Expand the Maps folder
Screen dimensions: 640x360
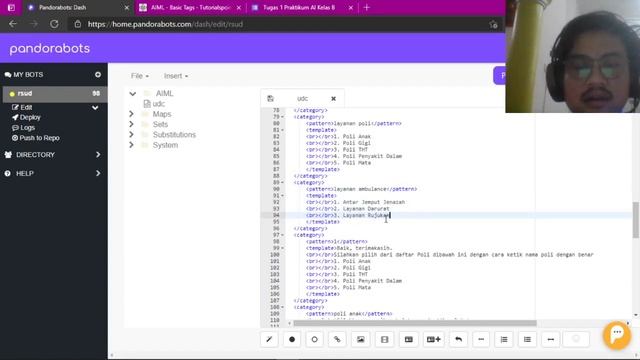point(131,114)
